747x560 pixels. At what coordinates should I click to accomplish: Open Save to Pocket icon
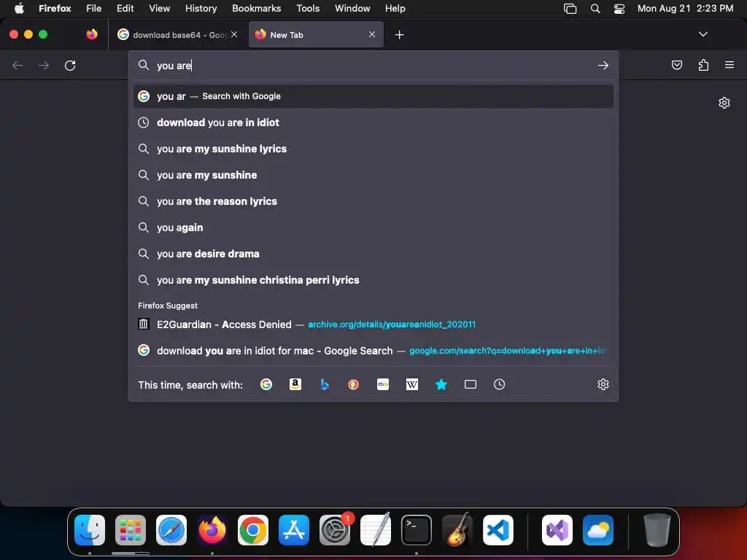(676, 65)
